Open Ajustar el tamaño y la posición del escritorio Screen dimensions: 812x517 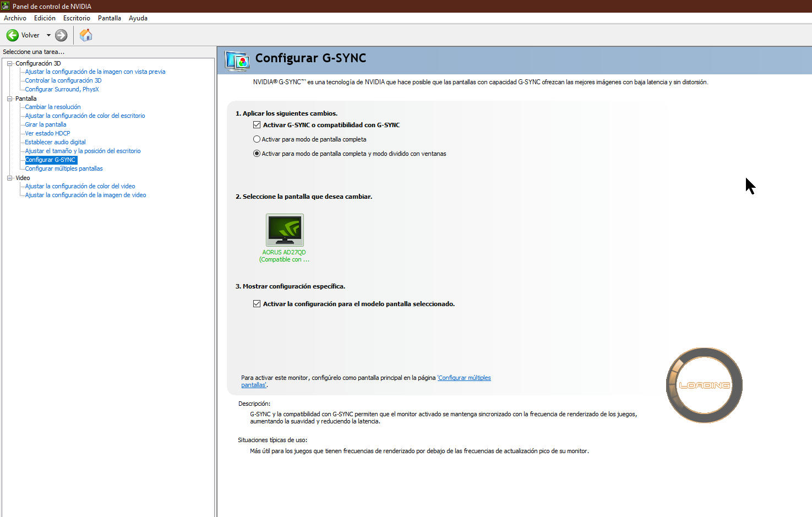(x=83, y=151)
